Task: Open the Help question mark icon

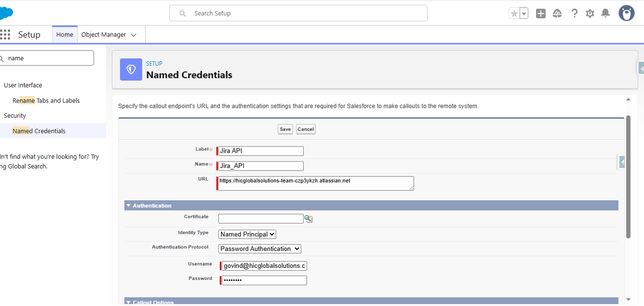Action: tap(574, 14)
